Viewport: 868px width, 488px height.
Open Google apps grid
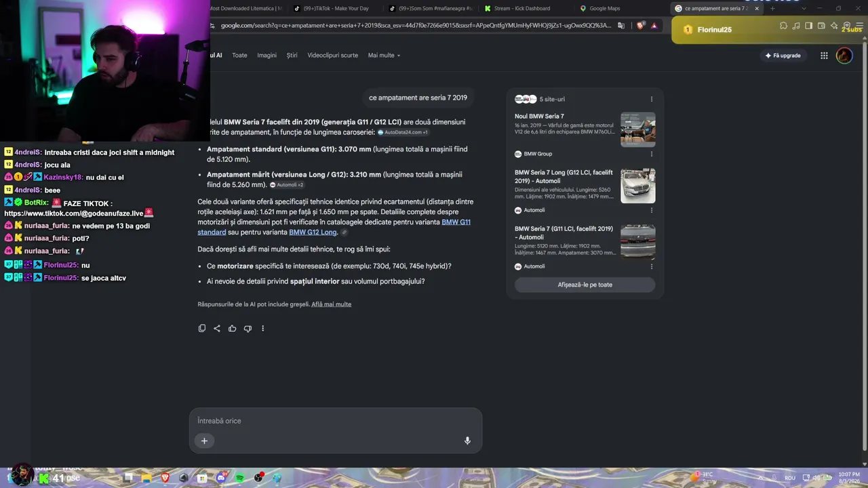coord(824,56)
